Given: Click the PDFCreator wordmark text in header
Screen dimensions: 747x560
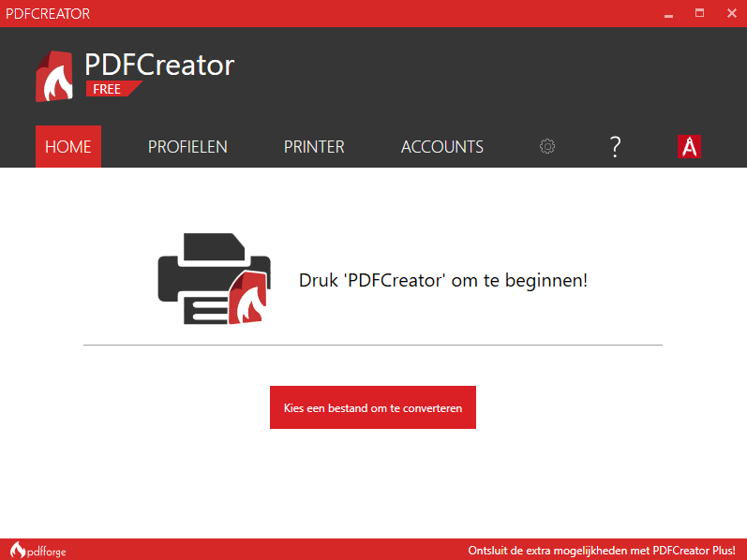Looking at the screenshot, I should (159, 64).
